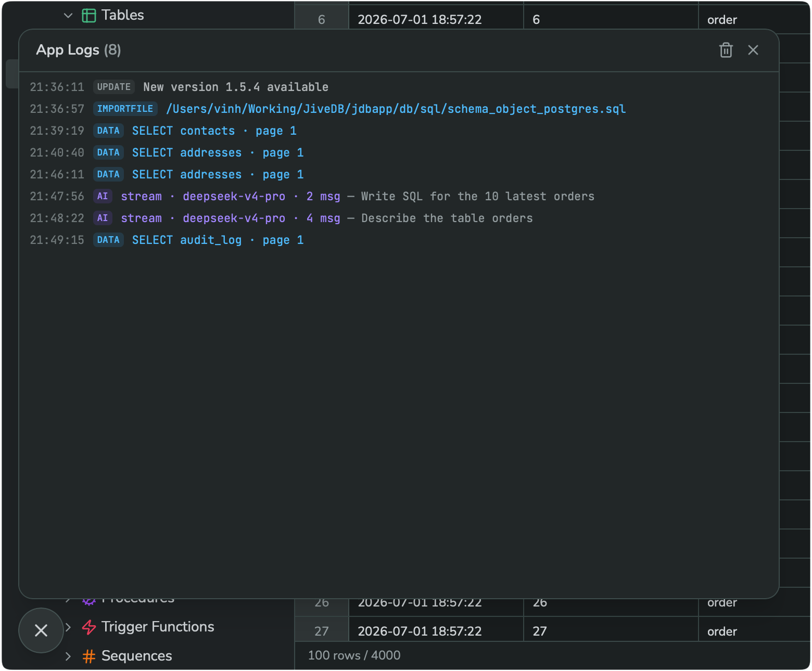Click the 21:36:11 timestamp
812x671 pixels.
57,87
